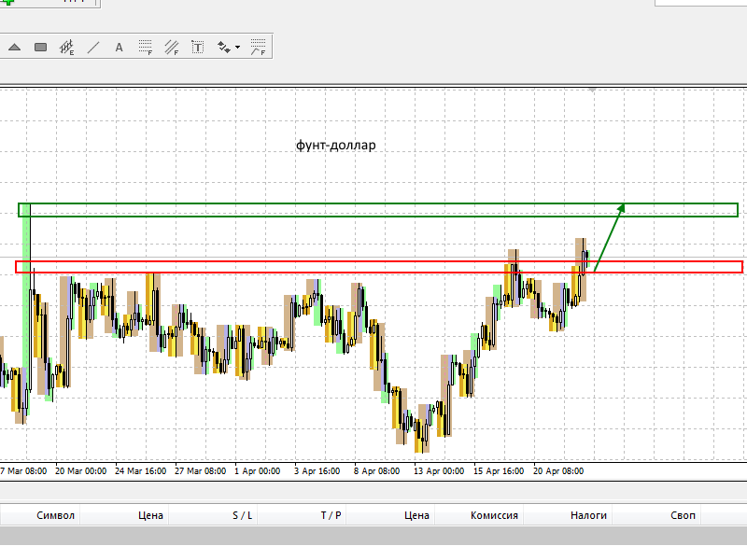This screenshot has width=747, height=560.
Task: Select the rectangle shape drawing tool
Action: point(41,47)
